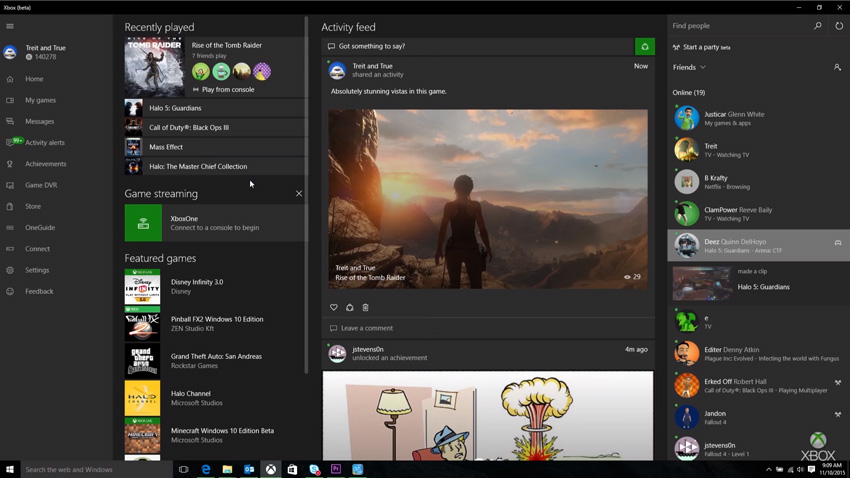The width and height of the screenshot is (850, 478).
Task: Open Grand Theft Auto: San Andreas
Action: [x=215, y=361]
